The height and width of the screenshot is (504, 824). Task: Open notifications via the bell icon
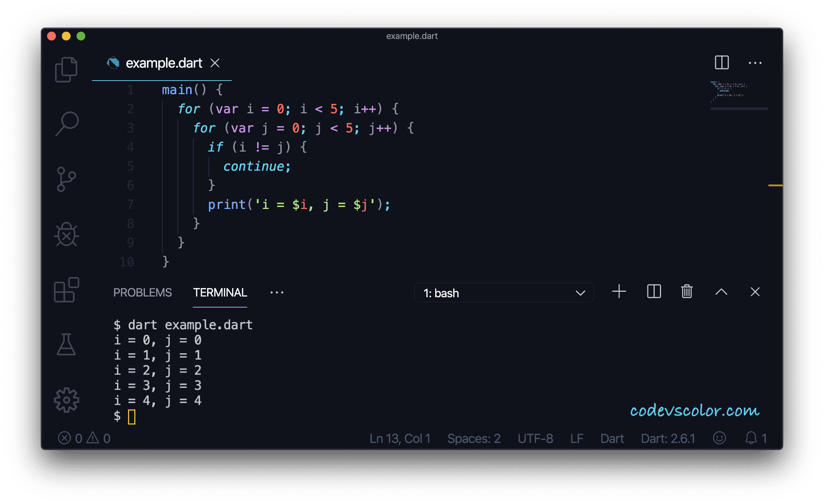751,438
